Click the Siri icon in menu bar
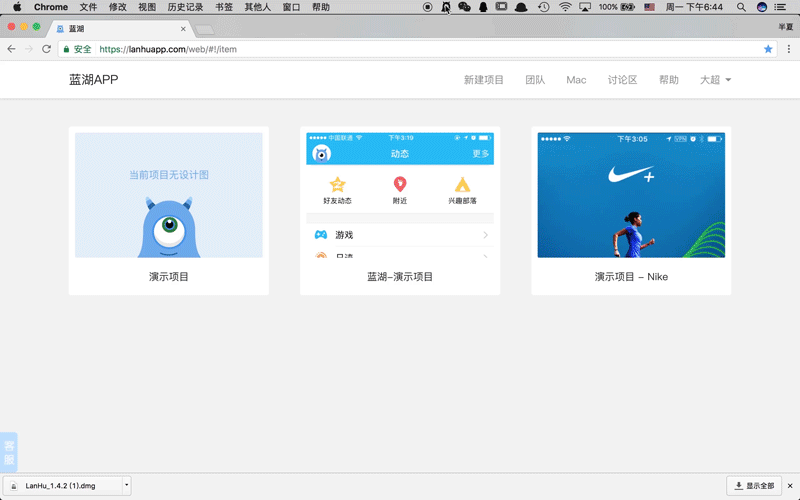Screen dimensions: 800x500 click(761, 7)
